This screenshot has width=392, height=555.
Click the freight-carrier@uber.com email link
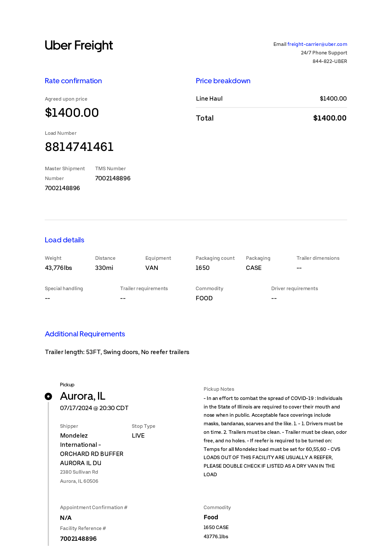(317, 44)
